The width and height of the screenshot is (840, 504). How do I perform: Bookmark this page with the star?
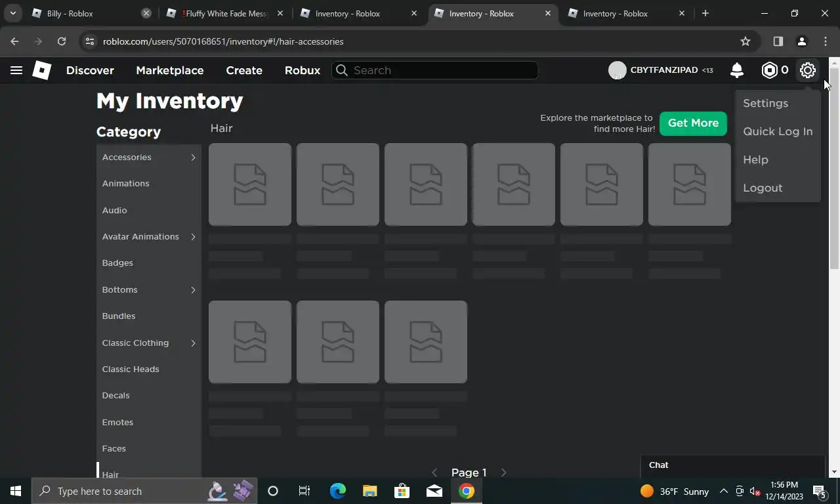[x=745, y=41]
